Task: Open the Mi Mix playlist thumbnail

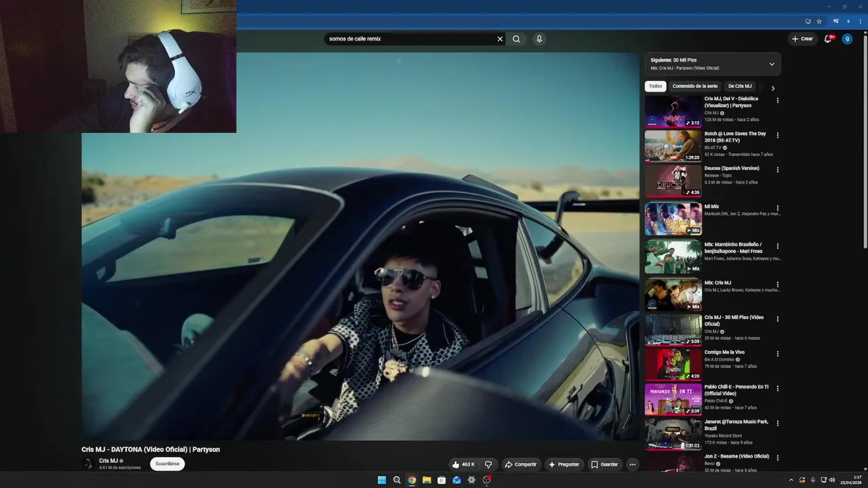Action: 673,219
